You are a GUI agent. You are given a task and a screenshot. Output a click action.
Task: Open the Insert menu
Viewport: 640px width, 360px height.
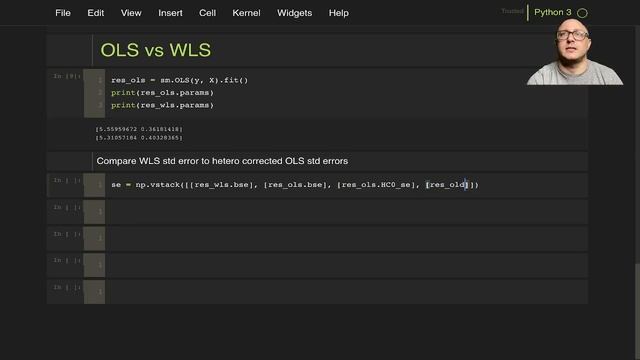170,13
